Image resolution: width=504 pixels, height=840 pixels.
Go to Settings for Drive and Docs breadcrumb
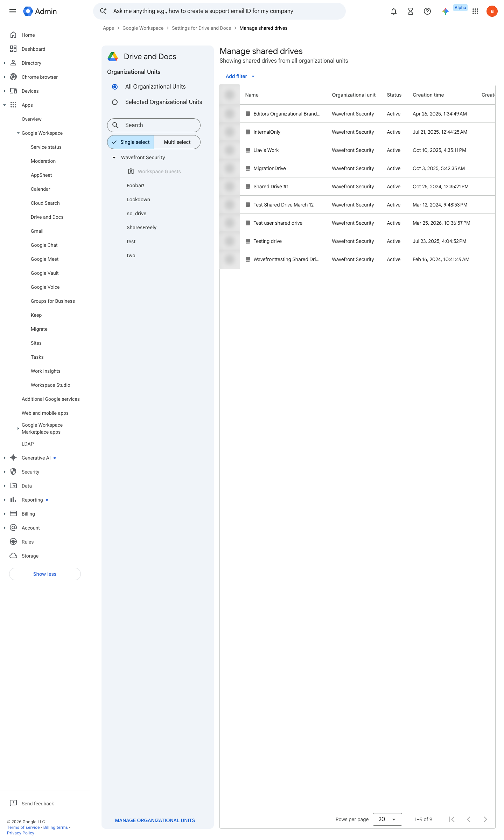tap(201, 28)
